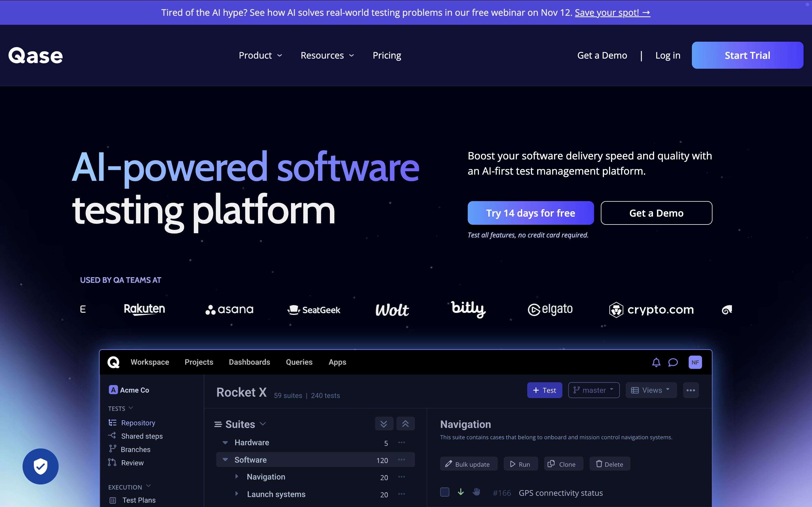Click the notification bell icon
The height and width of the screenshot is (507, 812).
tap(656, 362)
